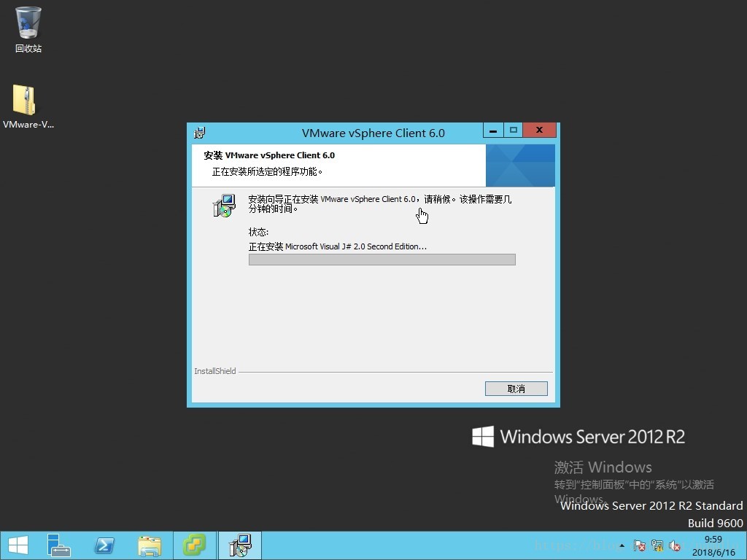Select the VMware-V... zip folder on desktop
Image resolution: width=747 pixels, height=560 pixels.
coord(28,106)
